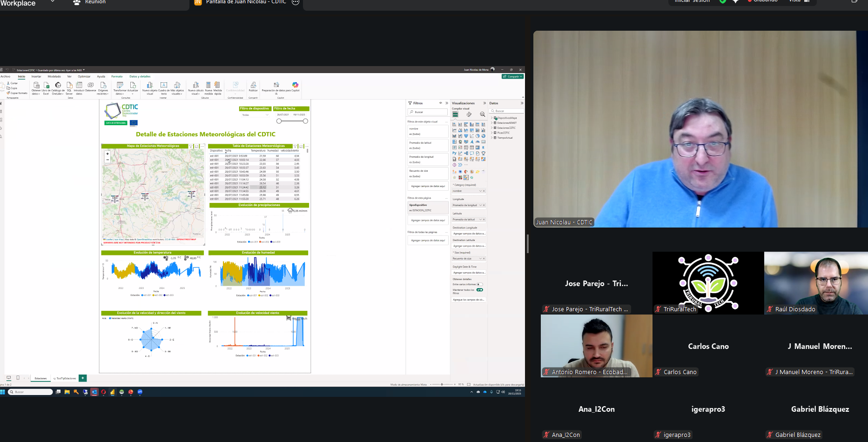Toggle visibility eye icon in Filtros header
Image resolution: width=868 pixels, height=442 pixels.
[440, 103]
